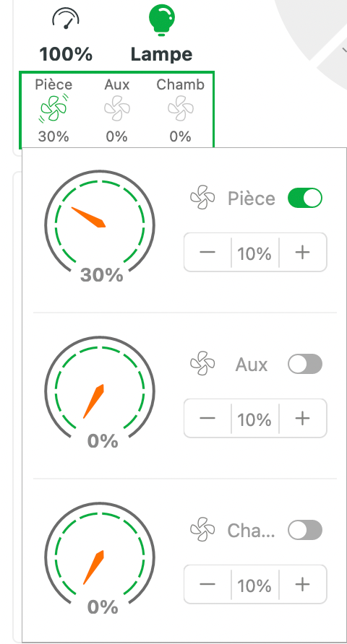347x644 pixels.
Task: Increase Pièce fan speed with plus button
Action: [x=303, y=252]
